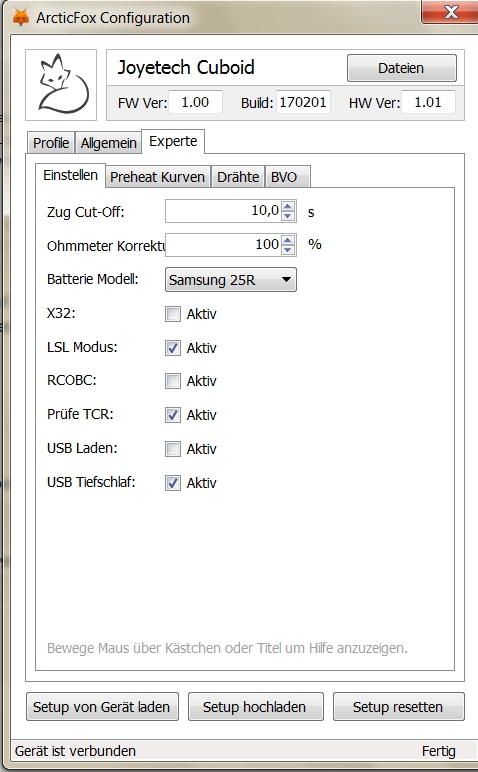Open the Batterie Modell dropdown

231,280
